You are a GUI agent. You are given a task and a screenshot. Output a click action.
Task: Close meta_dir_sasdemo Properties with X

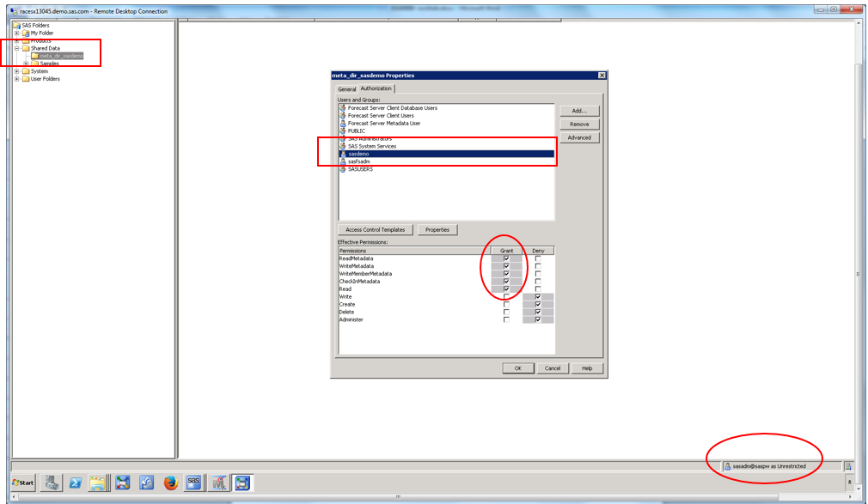[602, 76]
